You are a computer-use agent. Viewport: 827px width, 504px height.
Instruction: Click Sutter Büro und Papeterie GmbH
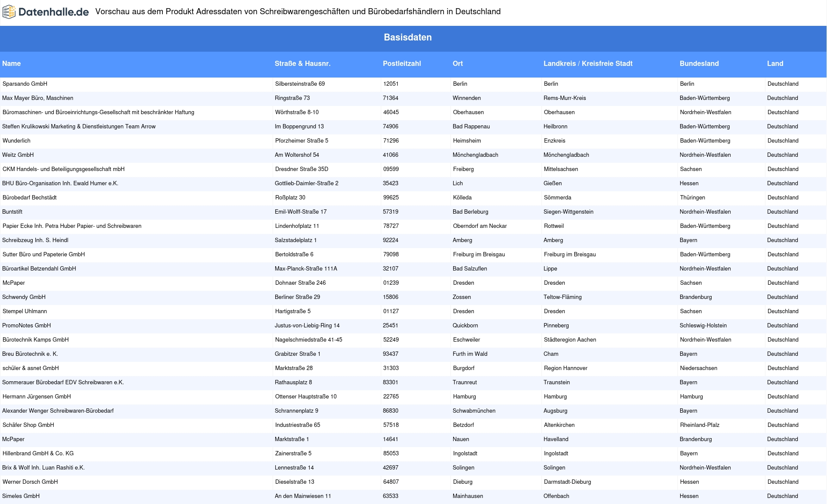pos(44,255)
